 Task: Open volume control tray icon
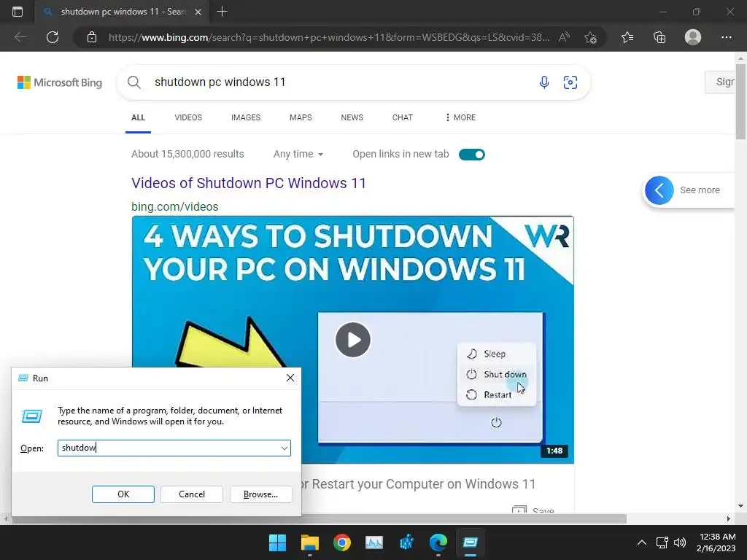point(680,542)
